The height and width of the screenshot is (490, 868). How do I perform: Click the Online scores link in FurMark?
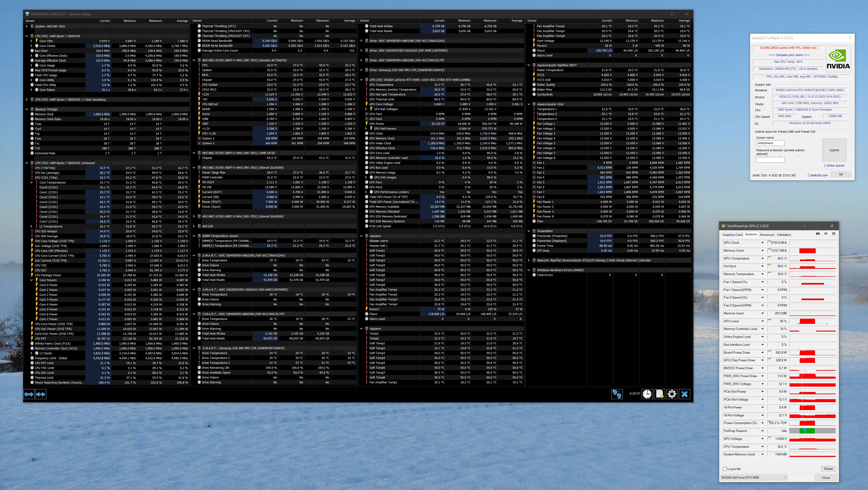pos(835,165)
